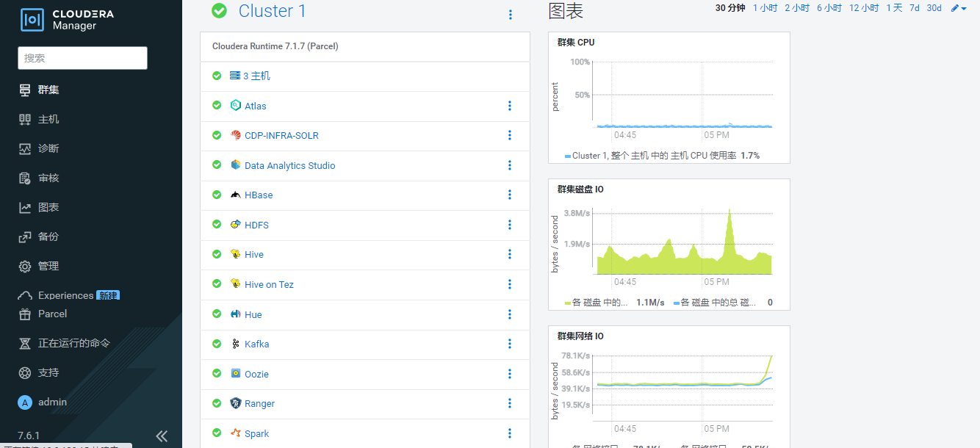Open the Hive actions kebab menu
The image size is (980, 448).
coord(510,254)
